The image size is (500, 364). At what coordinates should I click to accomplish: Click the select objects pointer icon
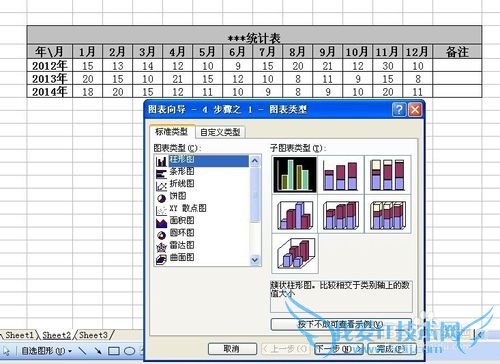click(6, 351)
